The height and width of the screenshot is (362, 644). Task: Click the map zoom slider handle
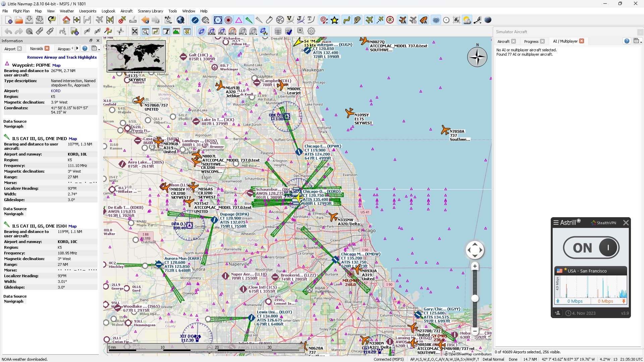click(x=475, y=298)
